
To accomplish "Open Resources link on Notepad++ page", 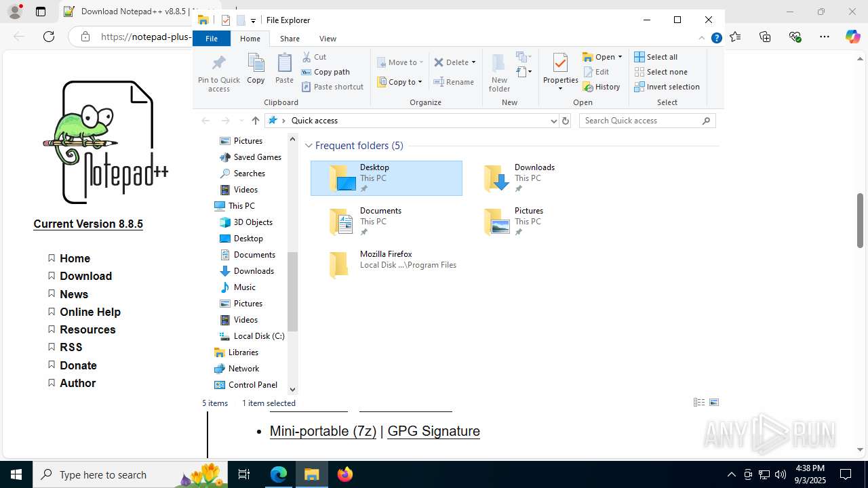I will pos(87,329).
